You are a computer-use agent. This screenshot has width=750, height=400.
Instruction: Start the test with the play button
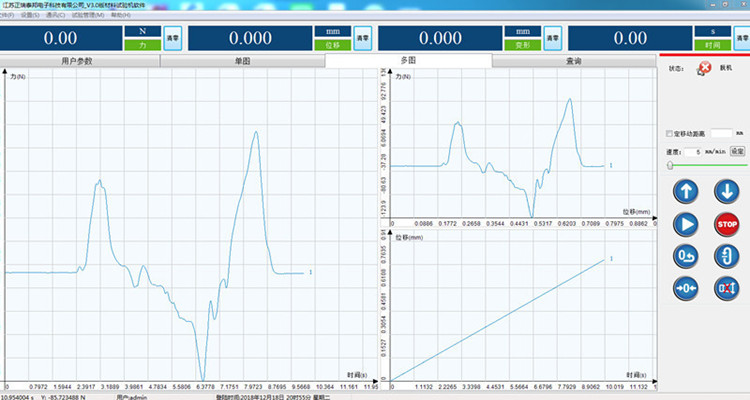tap(685, 225)
